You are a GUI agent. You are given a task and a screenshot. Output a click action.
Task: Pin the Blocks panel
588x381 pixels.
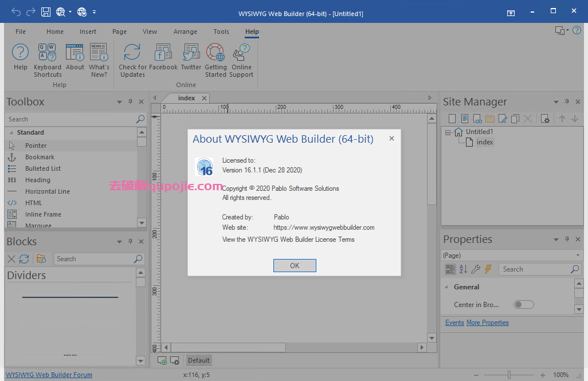pos(130,242)
